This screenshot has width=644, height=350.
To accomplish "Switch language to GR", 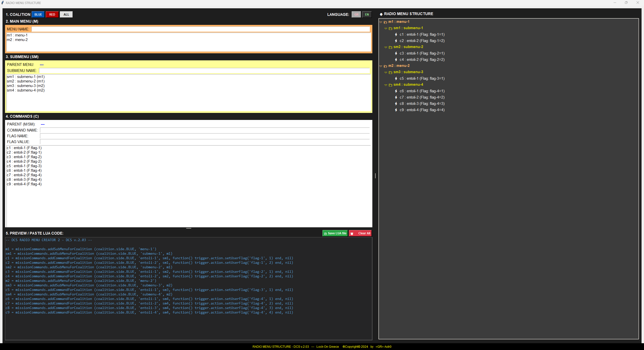I will pos(356,14).
